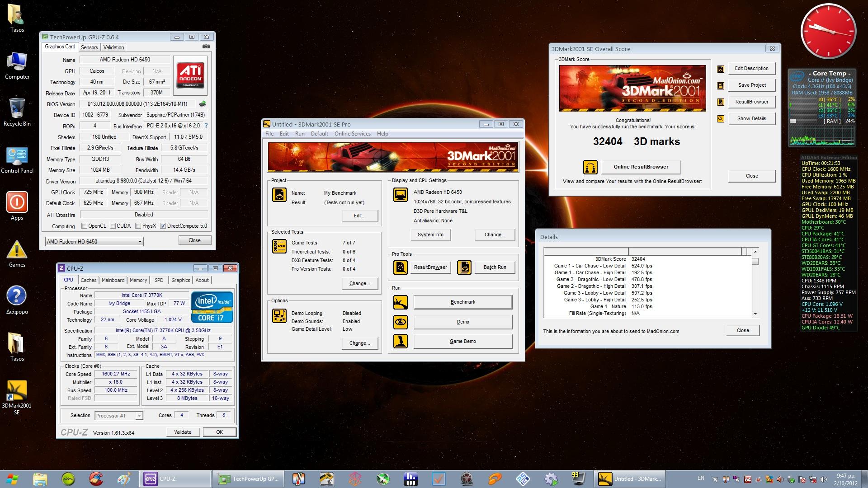Click the Game Demo joystick icon
The width and height of the screenshot is (868, 488).
coord(401,342)
